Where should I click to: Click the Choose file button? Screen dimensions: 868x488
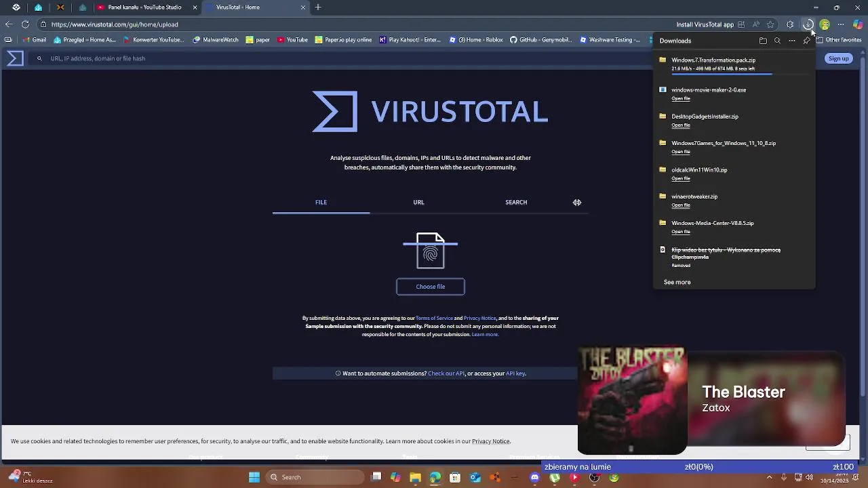(431, 287)
